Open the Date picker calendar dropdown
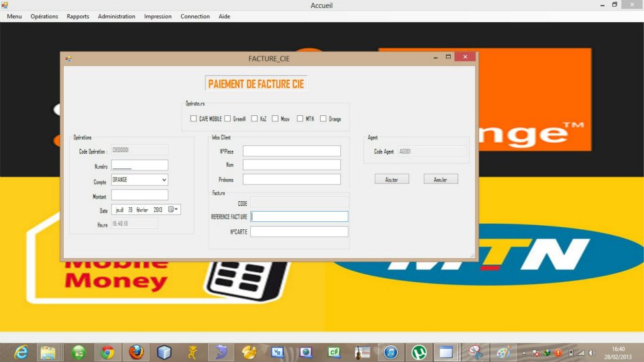Image resolution: width=644 pixels, height=362 pixels. (x=173, y=210)
